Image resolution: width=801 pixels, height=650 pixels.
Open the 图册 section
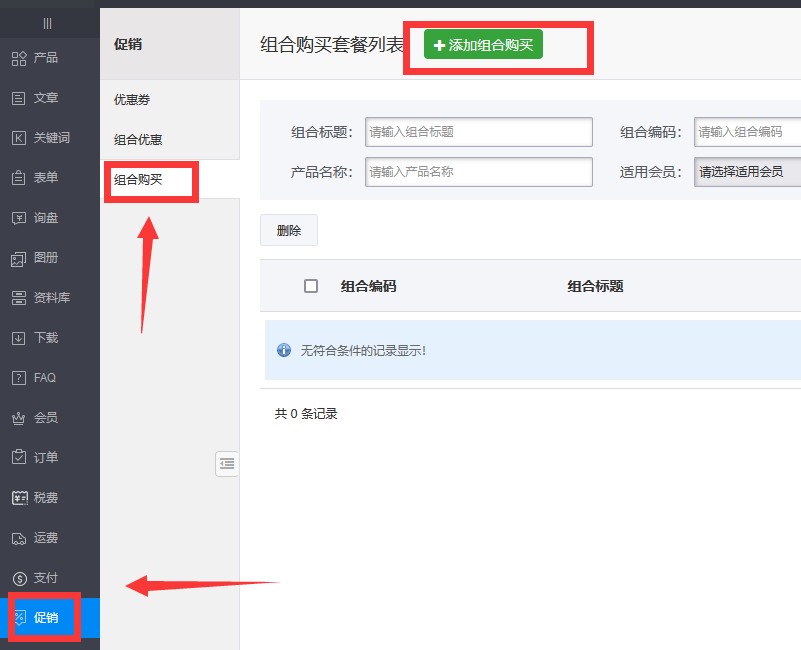point(47,258)
